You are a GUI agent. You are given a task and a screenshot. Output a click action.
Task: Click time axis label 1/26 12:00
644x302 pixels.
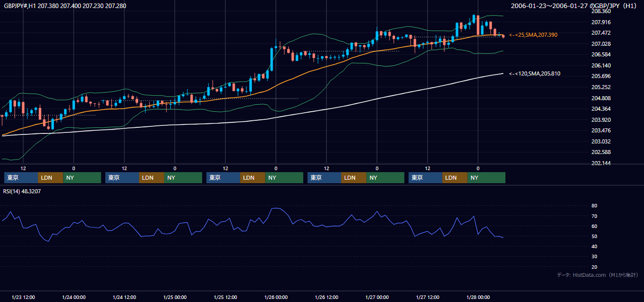(326, 297)
